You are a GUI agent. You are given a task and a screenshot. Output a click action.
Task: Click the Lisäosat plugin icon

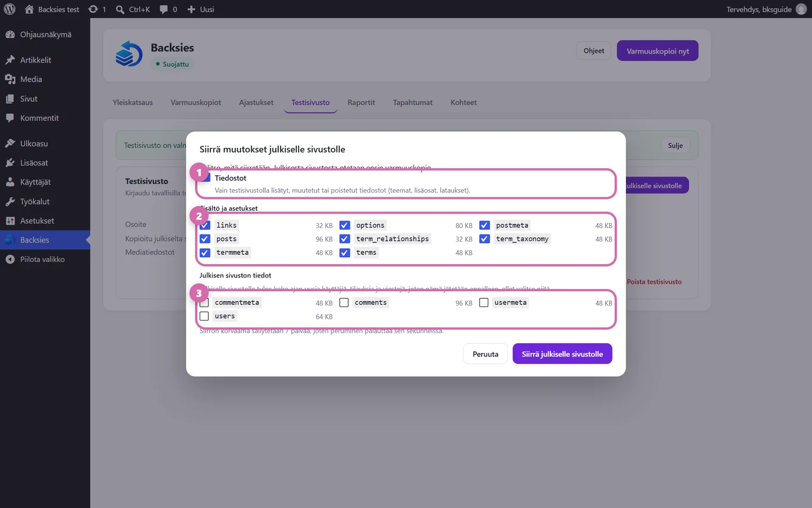point(10,163)
